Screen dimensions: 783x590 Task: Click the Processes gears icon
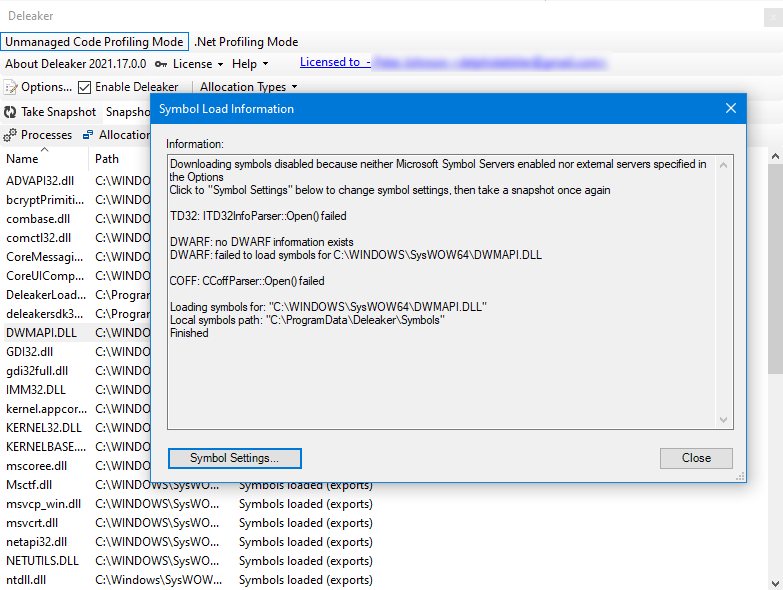[x=10, y=135]
